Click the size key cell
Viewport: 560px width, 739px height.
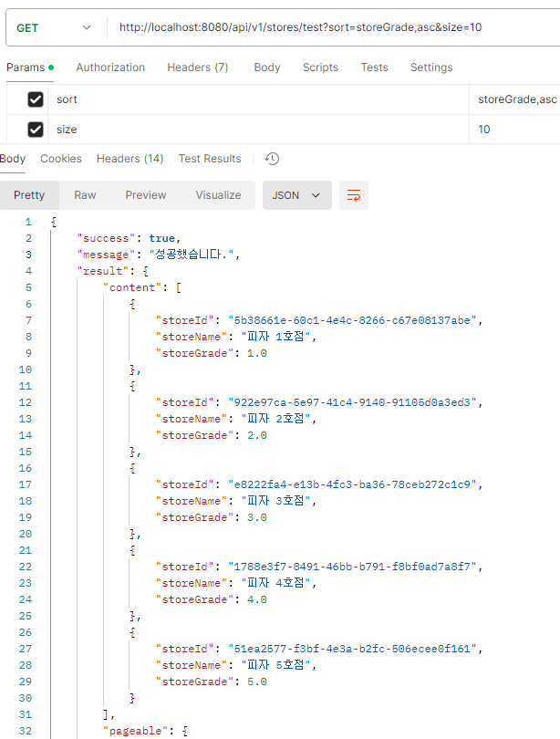(x=258, y=130)
